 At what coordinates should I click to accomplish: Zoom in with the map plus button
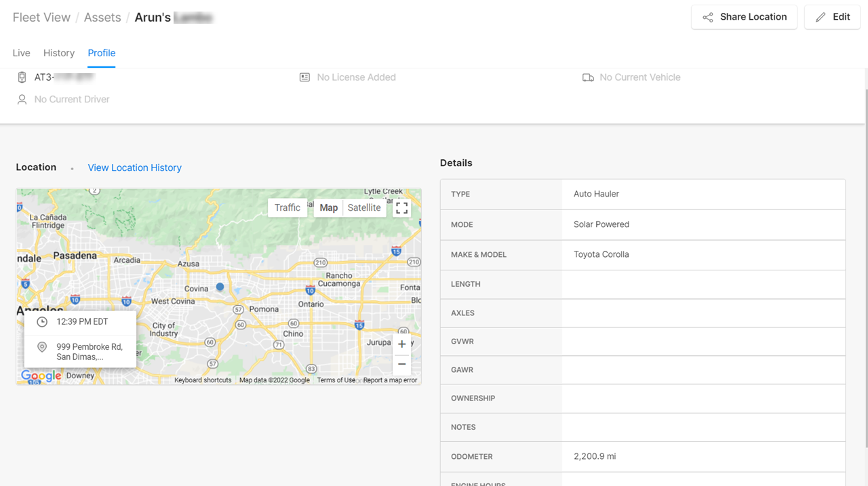pyautogui.click(x=402, y=344)
